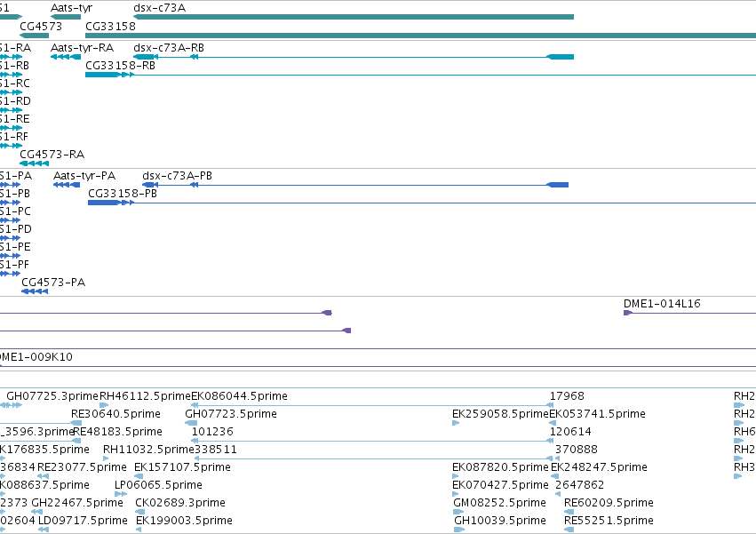This screenshot has height=534, width=756.
Task: Select the 101236 feature label
Action: point(212,432)
